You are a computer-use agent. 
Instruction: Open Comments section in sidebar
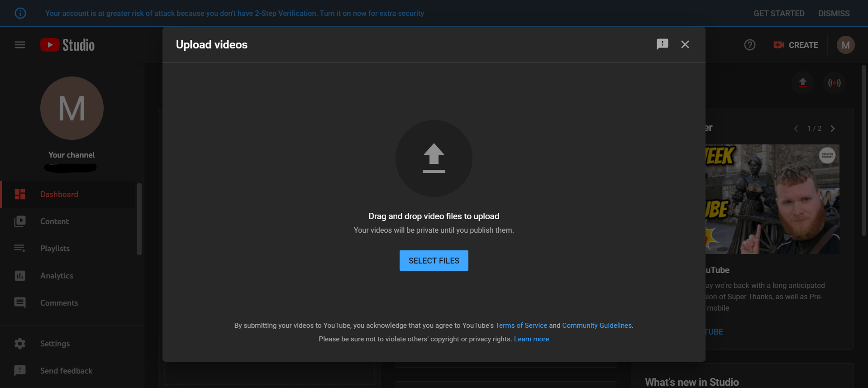click(x=68, y=303)
